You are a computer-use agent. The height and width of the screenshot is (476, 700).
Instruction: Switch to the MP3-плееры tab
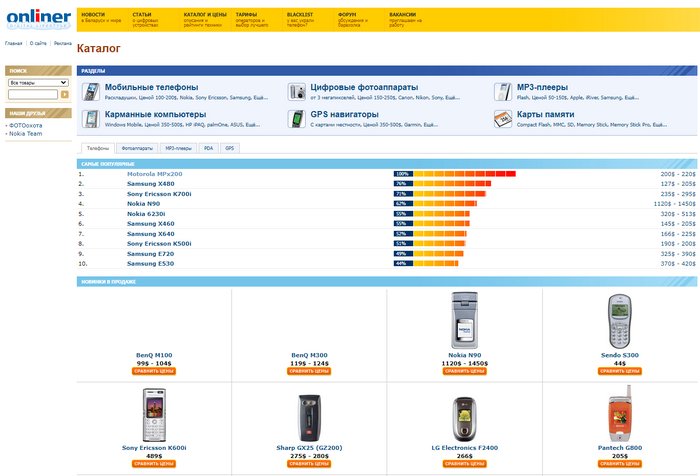(178, 148)
